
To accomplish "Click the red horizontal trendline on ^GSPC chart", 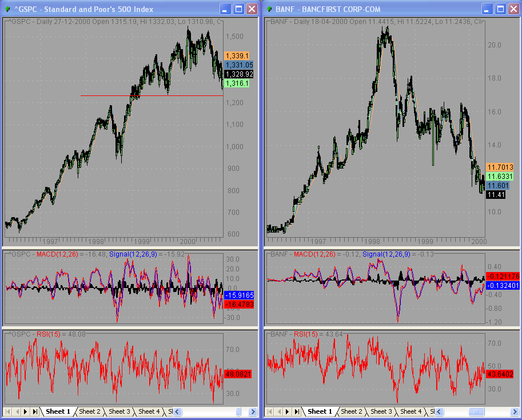I will pos(152,96).
